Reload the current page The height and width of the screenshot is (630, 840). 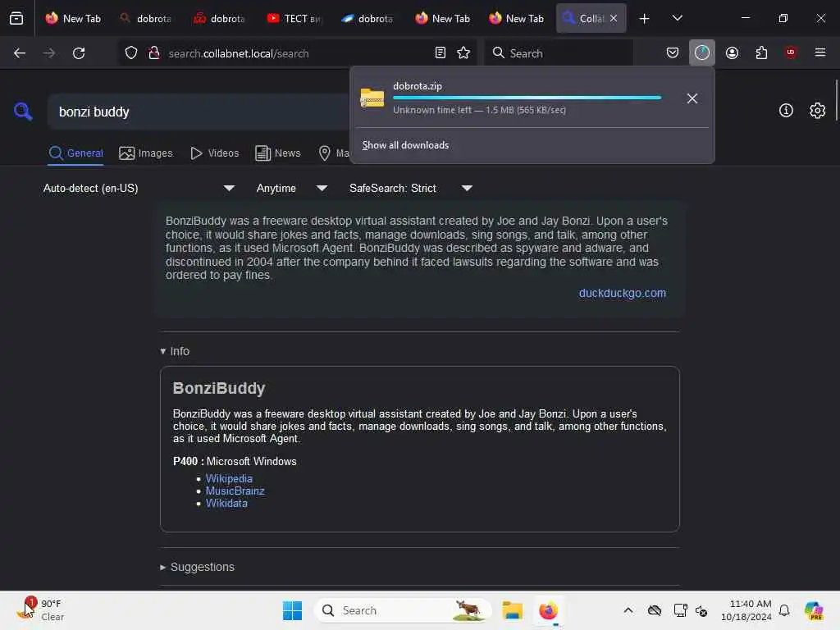79,53
